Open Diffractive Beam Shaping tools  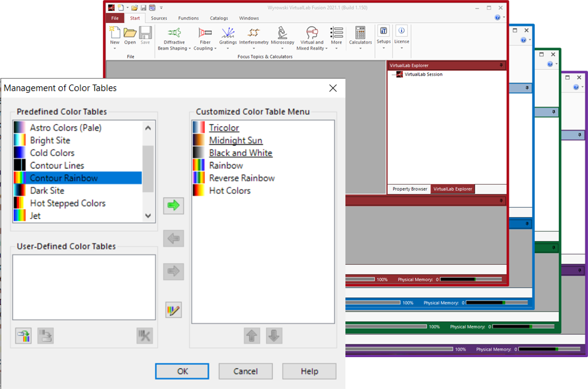coord(174,38)
